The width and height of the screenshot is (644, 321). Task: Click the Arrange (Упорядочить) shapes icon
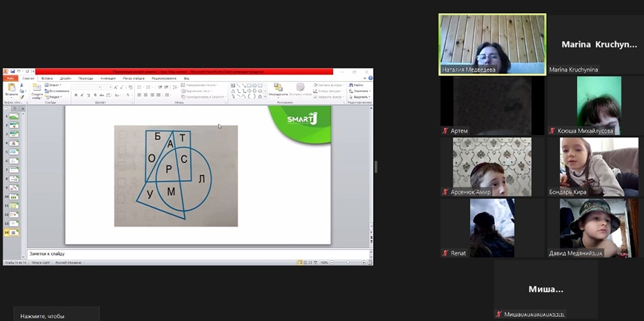tap(278, 89)
